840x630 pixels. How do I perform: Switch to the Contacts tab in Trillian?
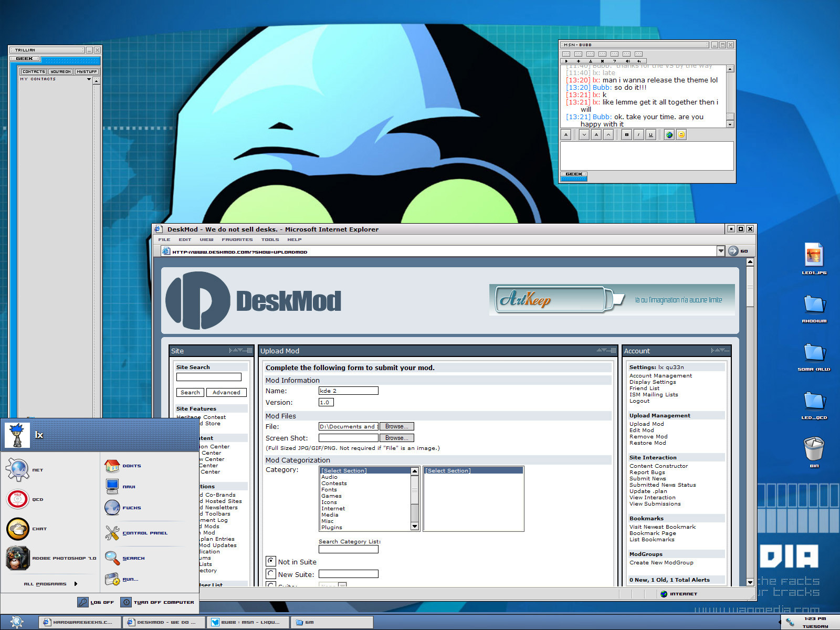[34, 71]
